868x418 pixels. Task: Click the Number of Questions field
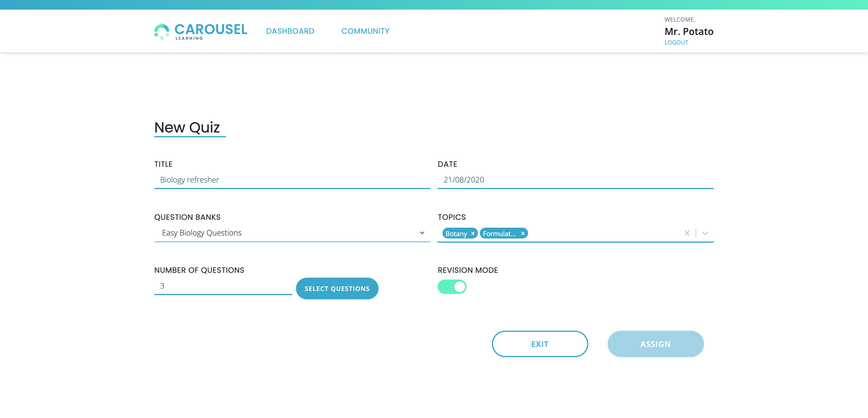pyautogui.click(x=223, y=286)
